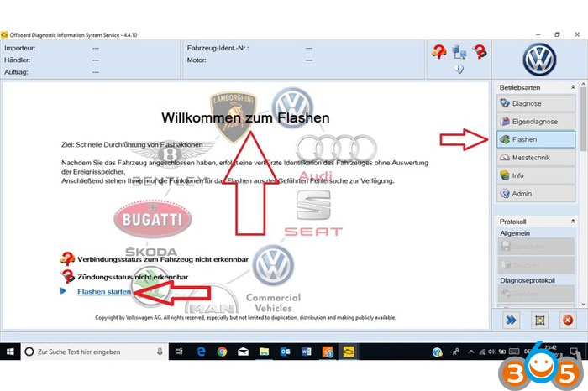Click the vehicle connection status icon in header
Image resolution: width=588 pixels, height=391 pixels.
coord(438,52)
